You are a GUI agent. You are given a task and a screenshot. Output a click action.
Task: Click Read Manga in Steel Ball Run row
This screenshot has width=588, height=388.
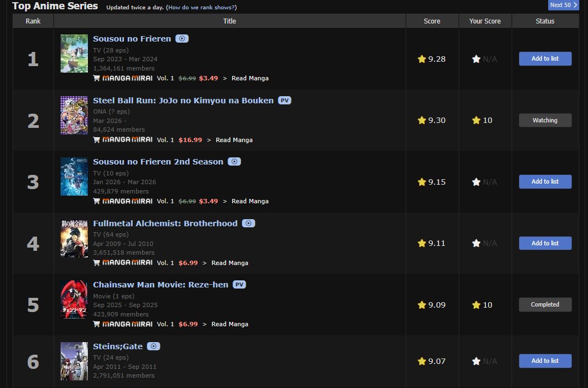tap(234, 139)
